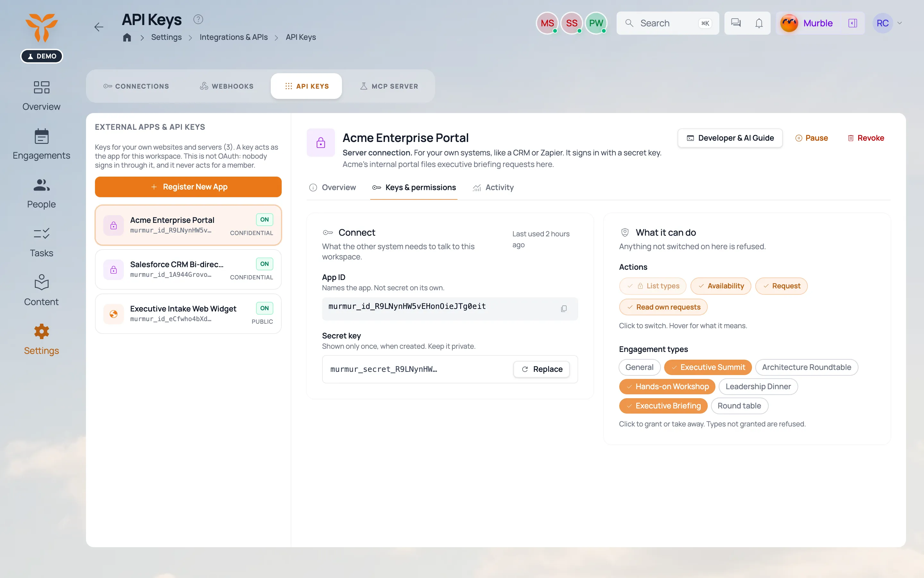
Task: Pause the Acme Enterprise Portal app
Action: pos(811,138)
